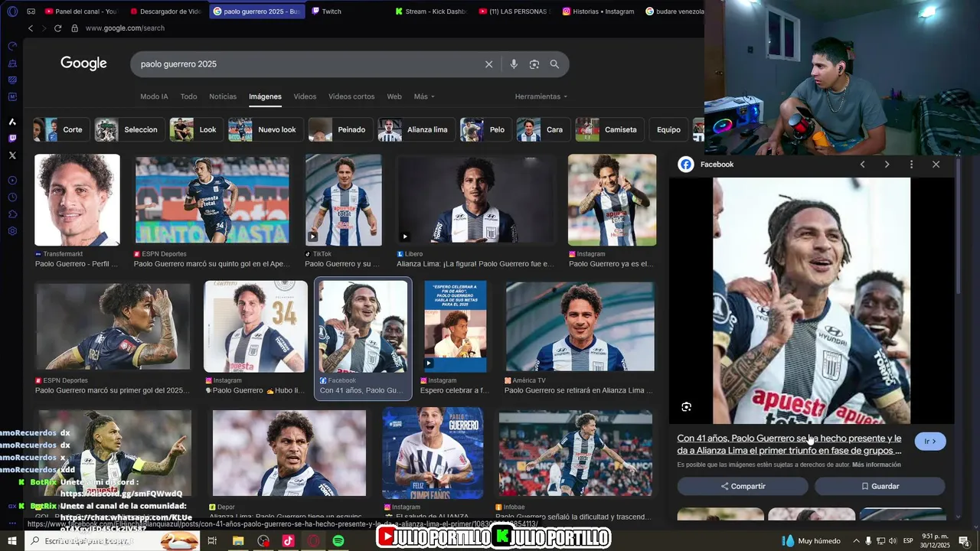Search by image with the Google Lens icon
This screenshot has height=551, width=980.
(x=534, y=64)
